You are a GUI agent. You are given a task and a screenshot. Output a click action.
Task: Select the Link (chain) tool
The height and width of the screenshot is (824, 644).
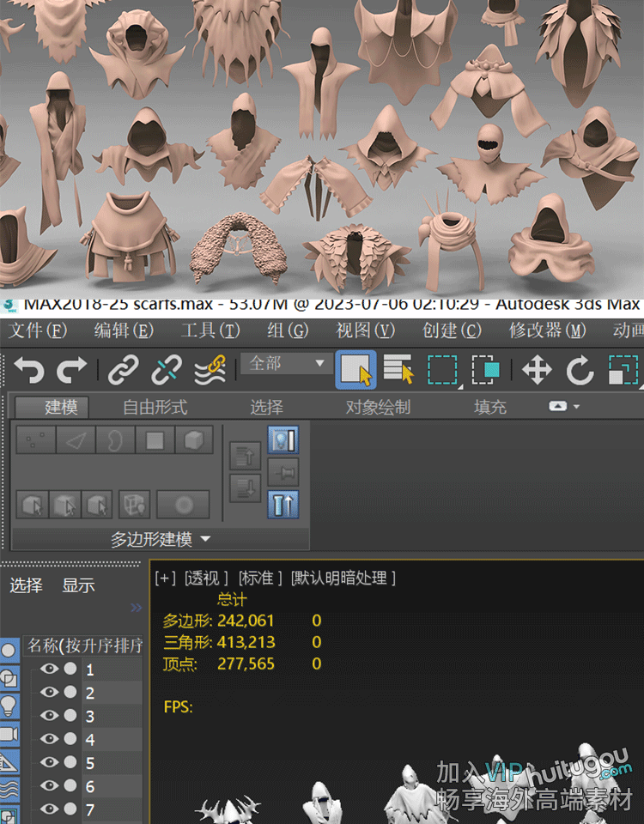123,371
